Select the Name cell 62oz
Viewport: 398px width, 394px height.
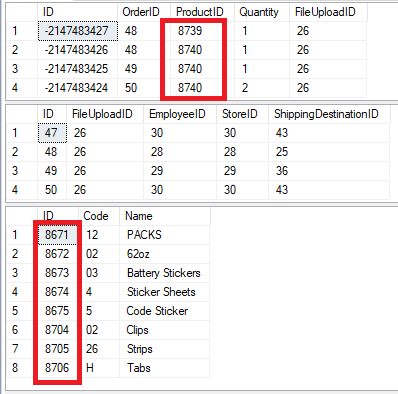coord(165,254)
